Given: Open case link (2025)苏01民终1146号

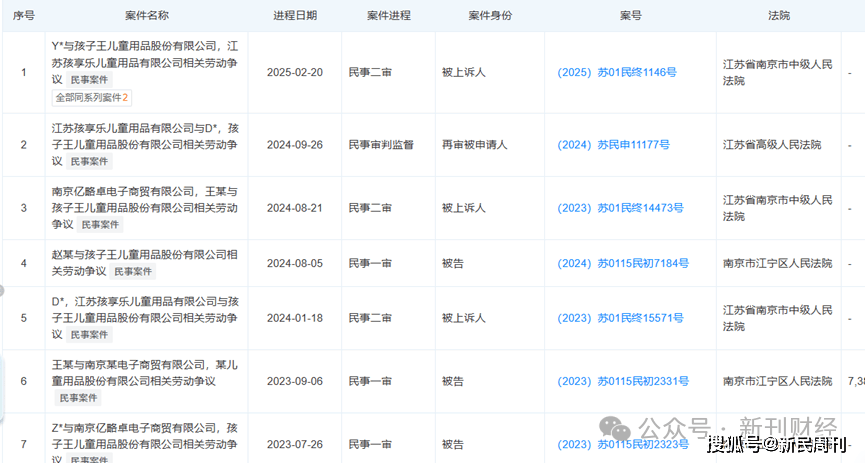Looking at the screenshot, I should pyautogui.click(x=630, y=72).
